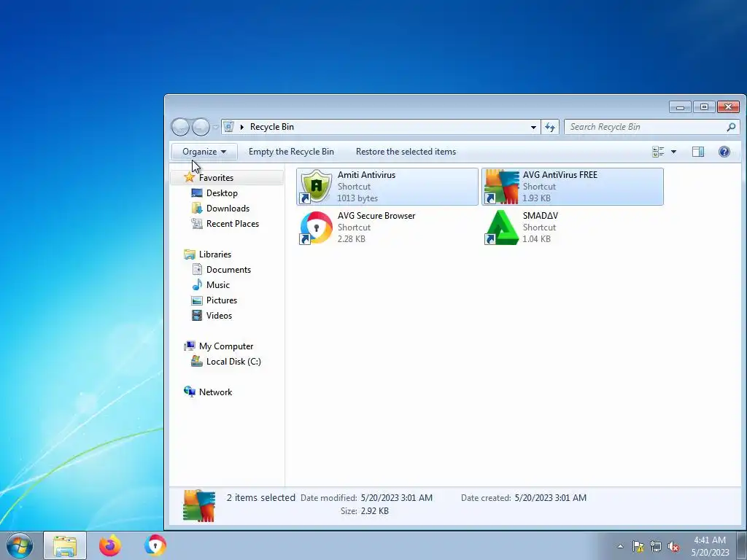This screenshot has height=560, width=747.
Task: Click the Local Disk drive icon
Action: pyautogui.click(x=197, y=362)
